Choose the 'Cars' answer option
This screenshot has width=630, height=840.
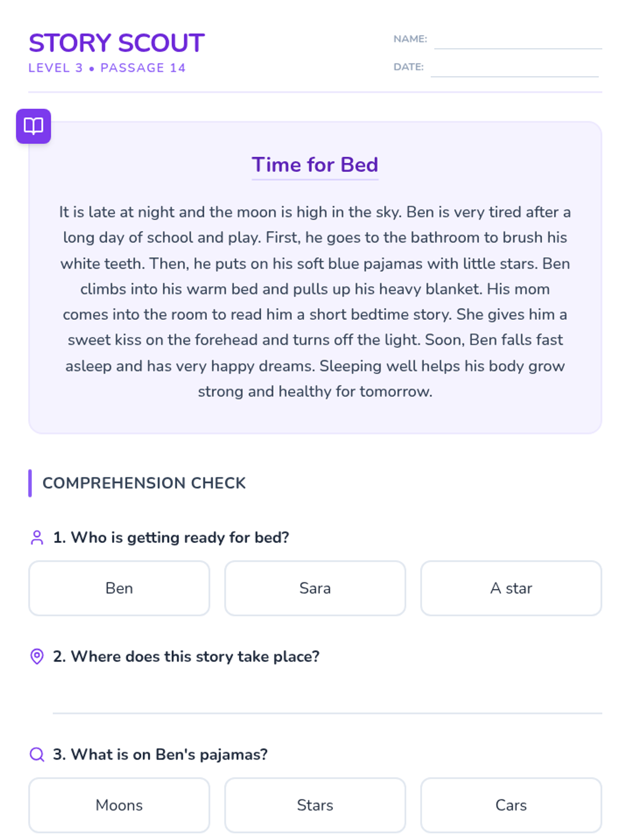tap(511, 805)
